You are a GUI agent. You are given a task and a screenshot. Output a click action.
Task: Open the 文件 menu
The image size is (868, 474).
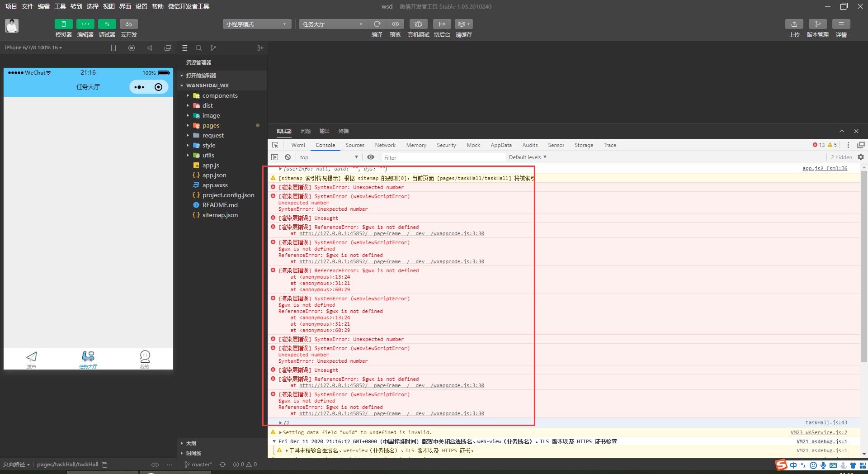(x=28, y=6)
